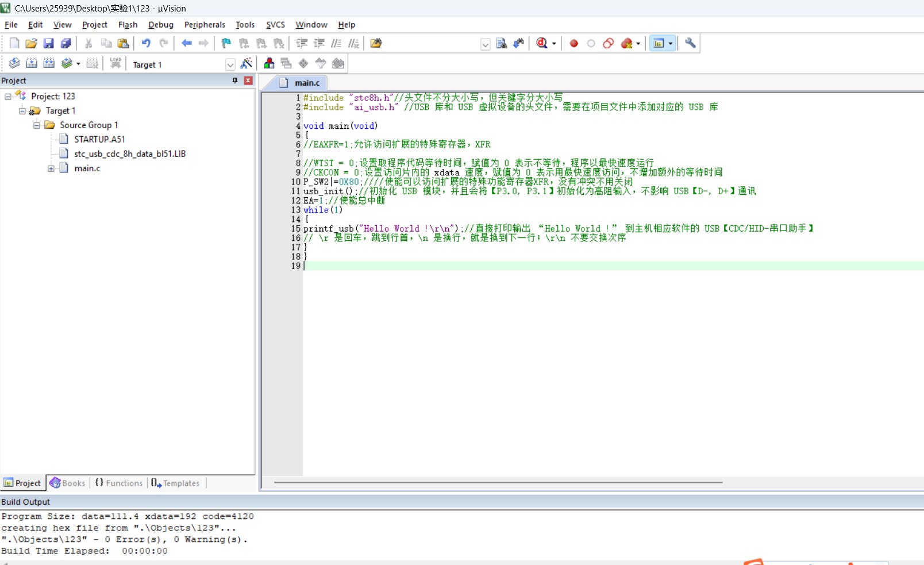Image resolution: width=924 pixels, height=565 pixels.
Task: Paste from clipboard using toolbar icon
Action: [123, 43]
